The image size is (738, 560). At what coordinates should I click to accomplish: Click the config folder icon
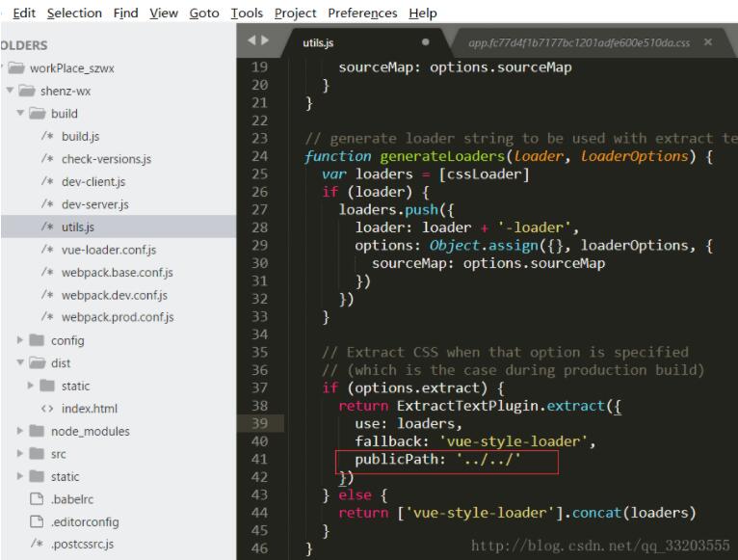pyautogui.click(x=37, y=340)
